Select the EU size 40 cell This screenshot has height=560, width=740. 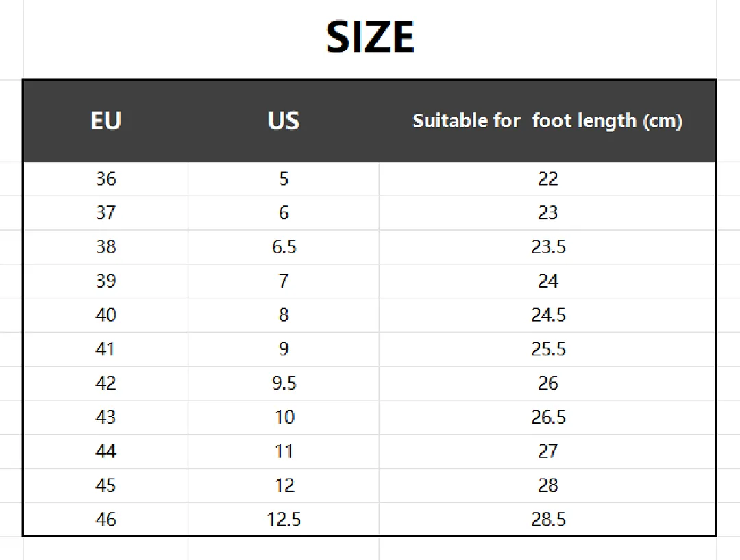[106, 315]
